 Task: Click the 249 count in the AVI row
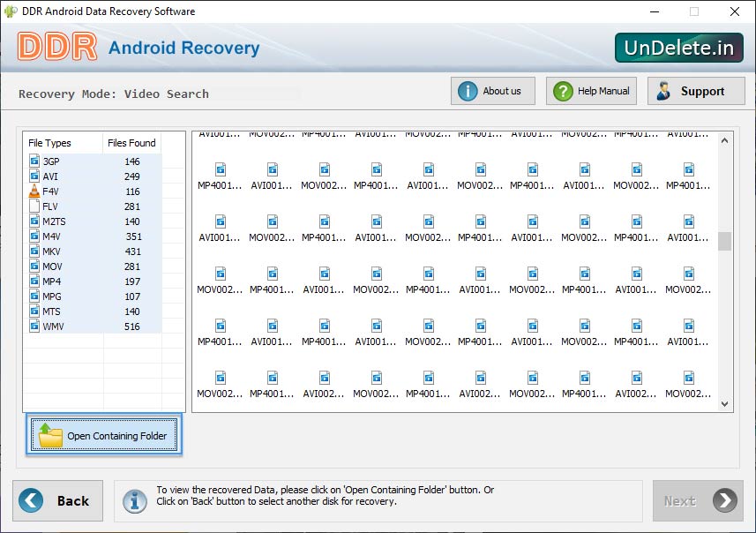coord(132,176)
